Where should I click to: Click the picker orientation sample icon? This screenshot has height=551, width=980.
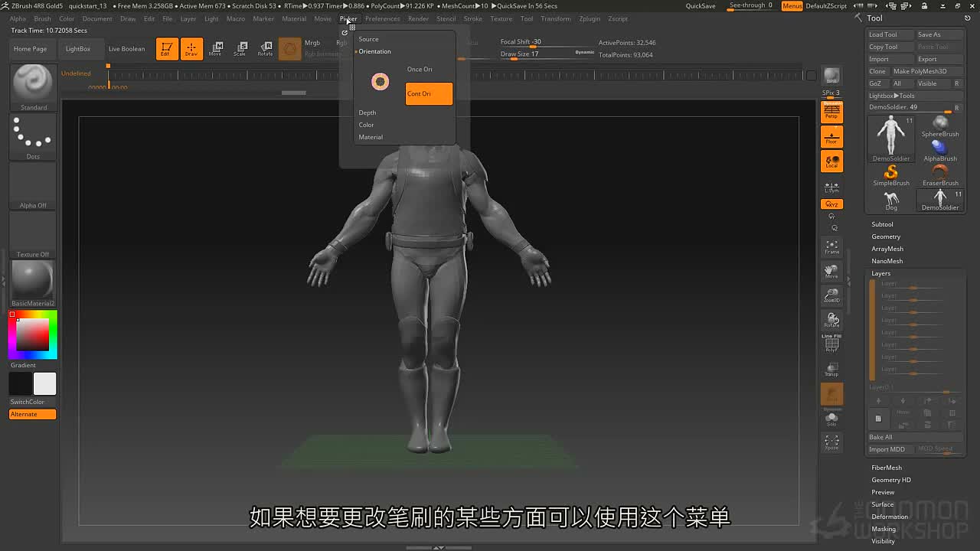point(380,81)
